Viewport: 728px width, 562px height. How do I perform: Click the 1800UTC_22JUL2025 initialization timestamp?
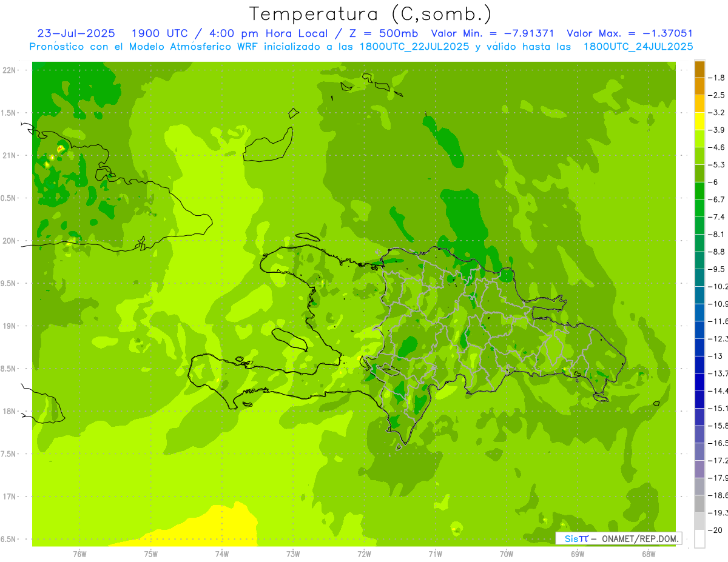tap(414, 46)
